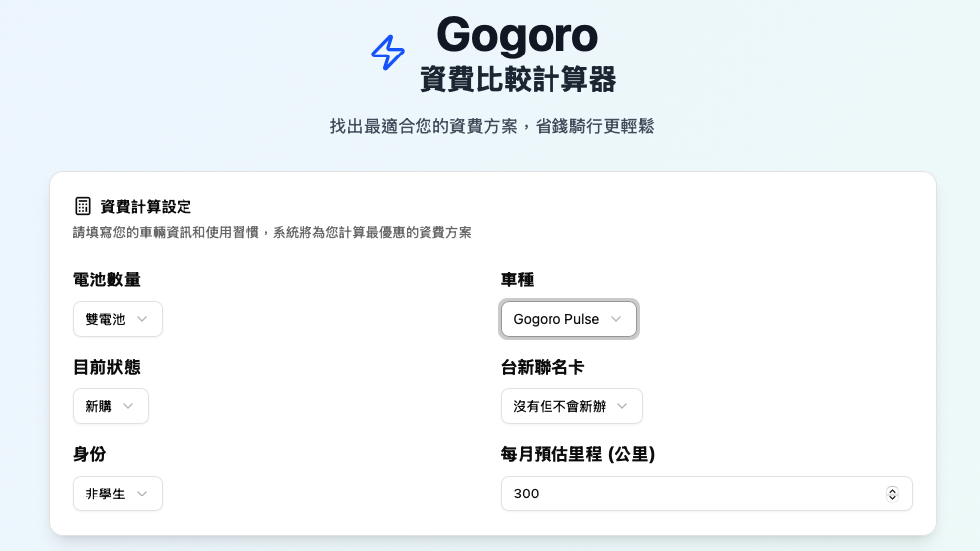Click the calculator icon beside 資費計算設定
Screen dimensions: 980x551
(x=83, y=206)
